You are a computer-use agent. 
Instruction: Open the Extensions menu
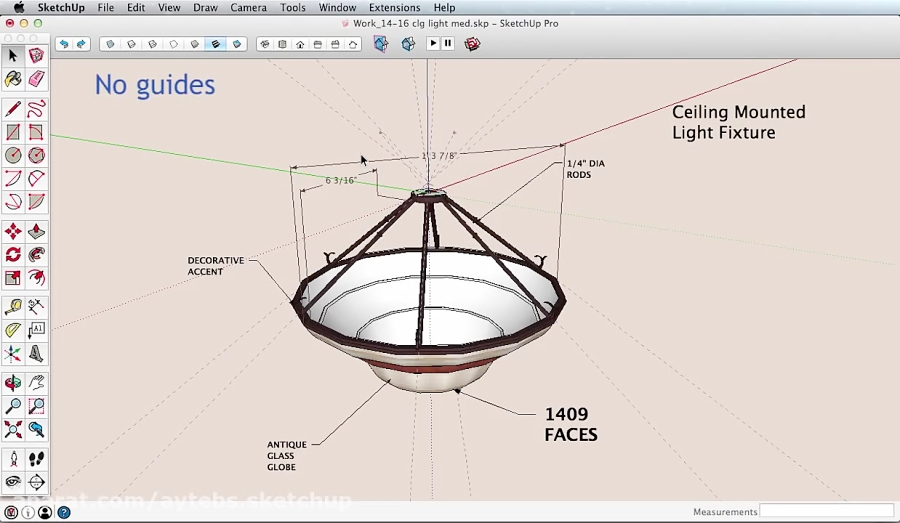coord(394,7)
